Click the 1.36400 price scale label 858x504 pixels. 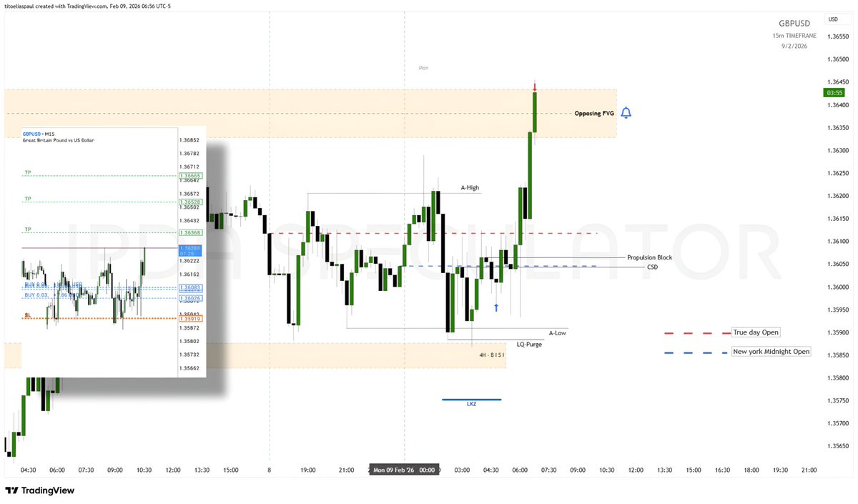pos(838,105)
